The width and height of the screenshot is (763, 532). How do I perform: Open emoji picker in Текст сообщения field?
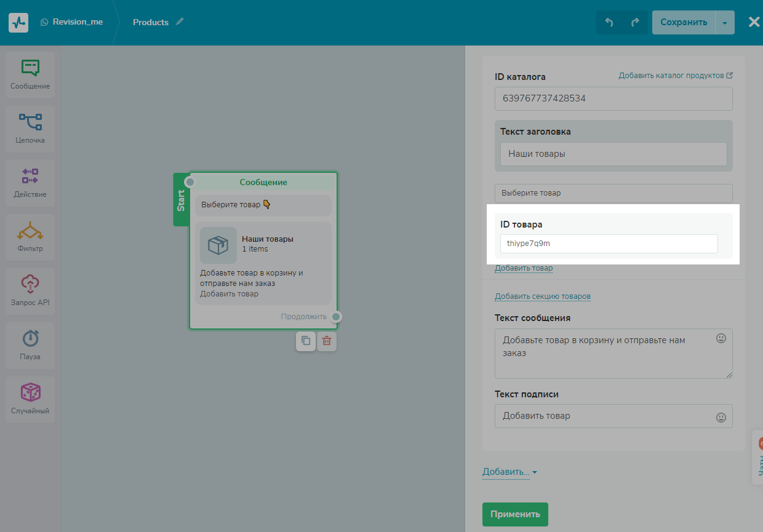point(721,338)
